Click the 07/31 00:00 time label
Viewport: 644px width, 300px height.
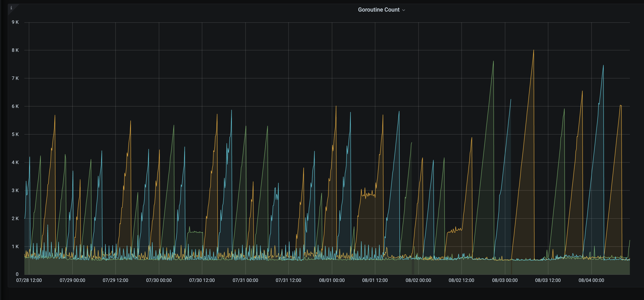pos(245,280)
